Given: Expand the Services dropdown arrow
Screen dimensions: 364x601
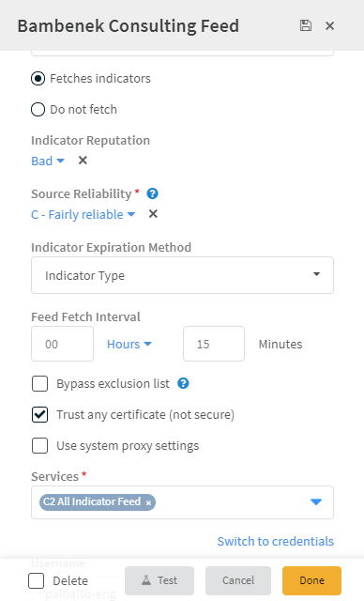Looking at the screenshot, I should click(316, 502).
